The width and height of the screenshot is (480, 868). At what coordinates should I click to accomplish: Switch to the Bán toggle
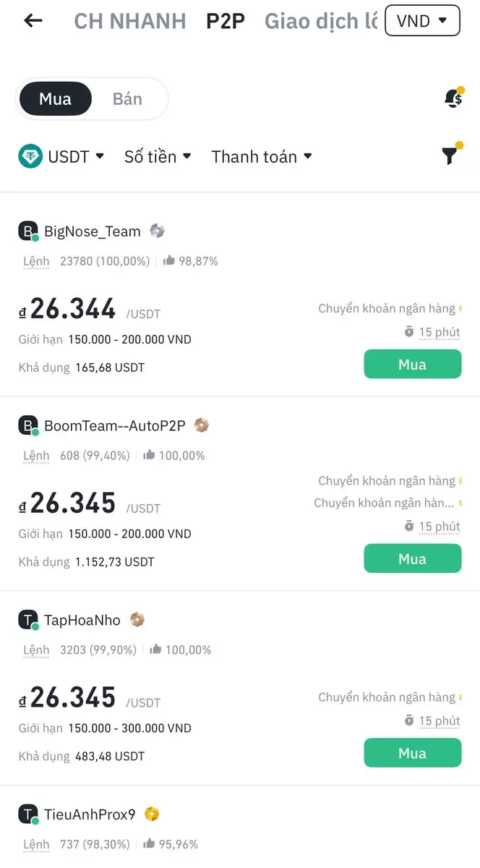coord(127,99)
